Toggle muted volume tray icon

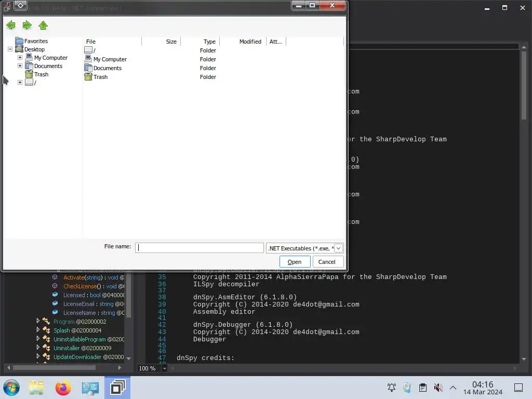pyautogui.click(x=438, y=388)
